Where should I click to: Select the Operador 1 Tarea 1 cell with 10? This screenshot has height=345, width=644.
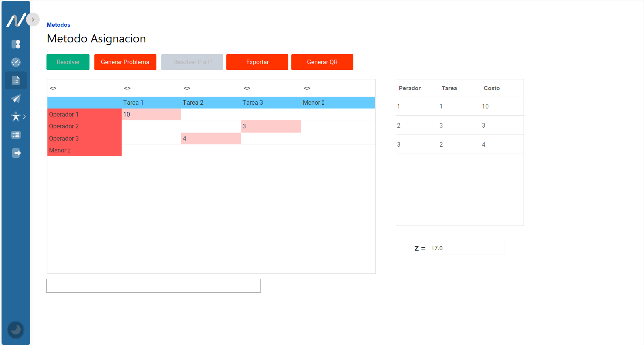click(151, 115)
